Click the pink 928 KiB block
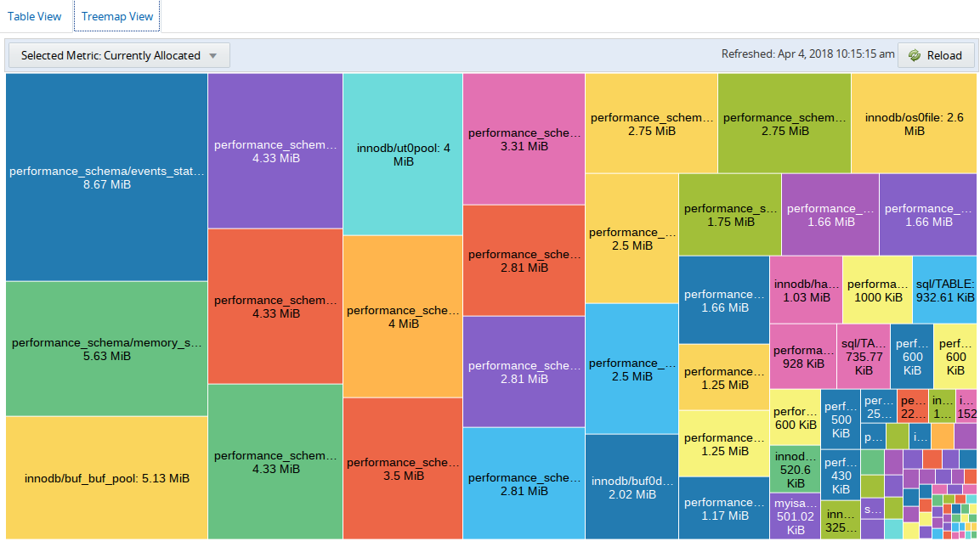This screenshot has height=541, width=980. click(x=803, y=356)
